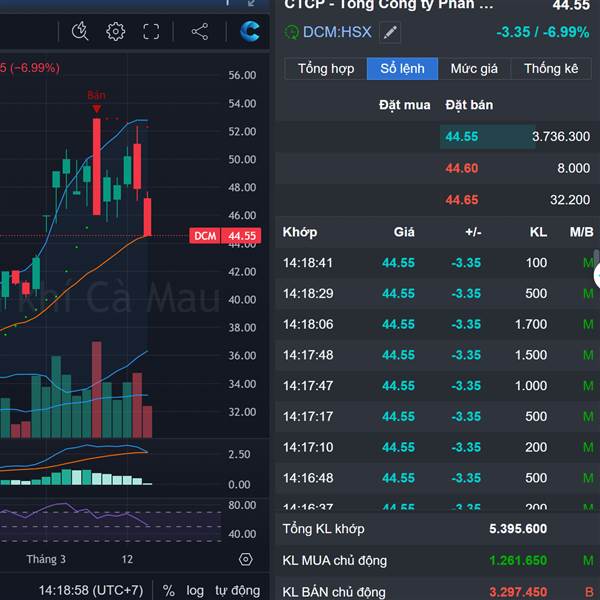Toggle percent scale on chart
Viewport: 600px width, 600px height.
point(169,590)
